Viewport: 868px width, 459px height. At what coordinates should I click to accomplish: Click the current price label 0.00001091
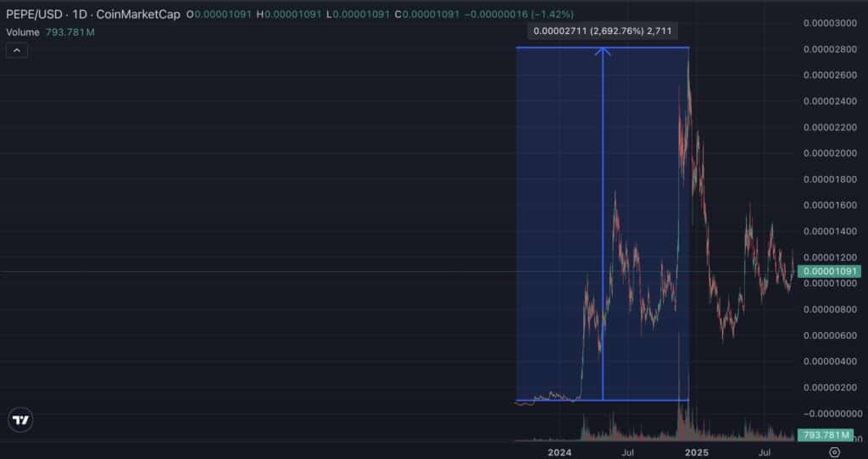(831, 272)
